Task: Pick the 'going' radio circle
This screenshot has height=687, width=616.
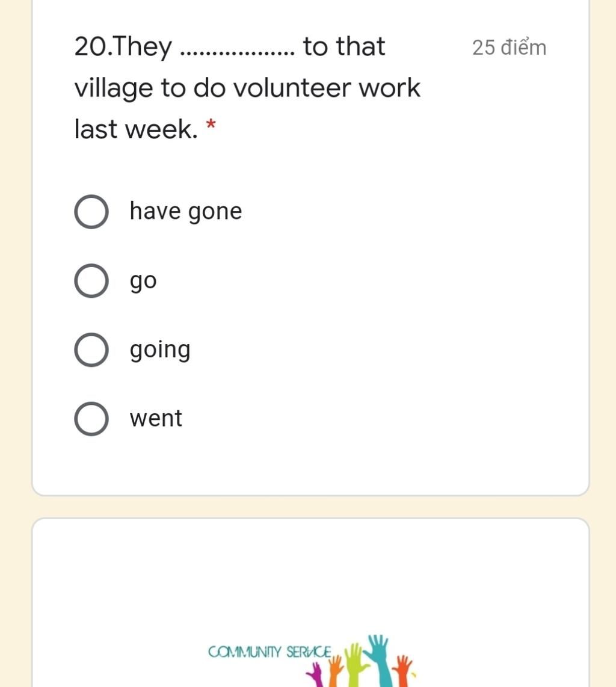Action: 91,350
